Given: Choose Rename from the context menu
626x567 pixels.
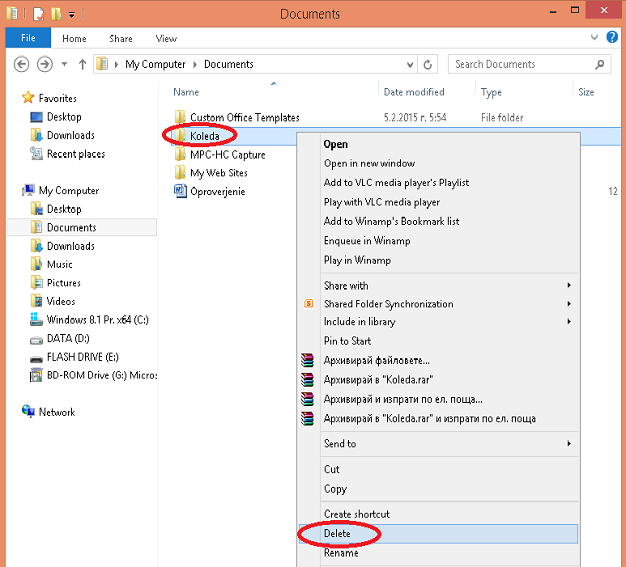Looking at the screenshot, I should tap(340, 553).
